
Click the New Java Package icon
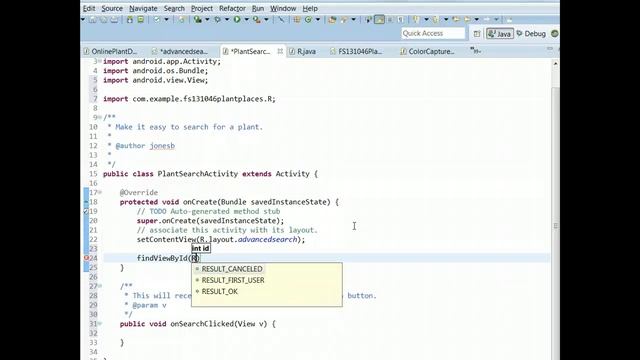(x=297, y=20)
